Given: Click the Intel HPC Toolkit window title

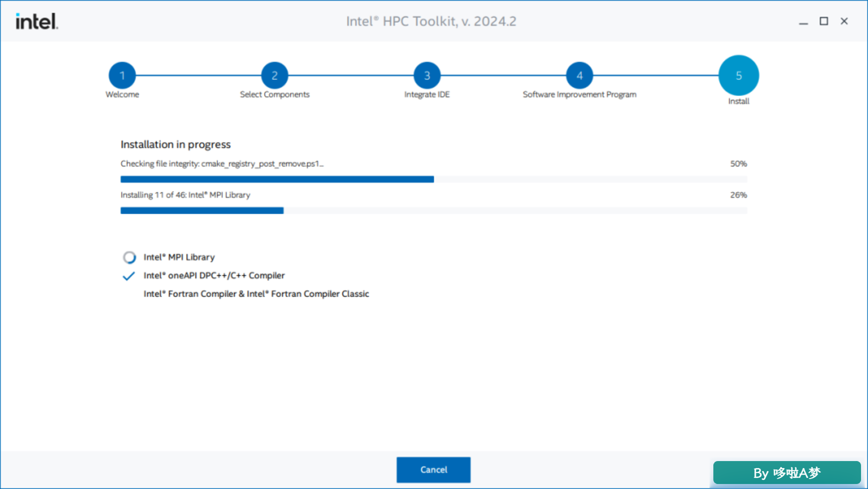Looking at the screenshot, I should (x=432, y=21).
